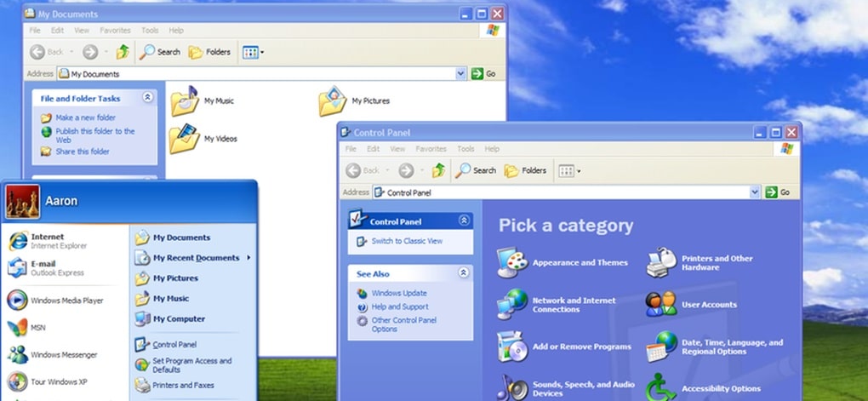868x401 pixels.
Task: Click Search in Control Panel toolbar
Action: coord(476,170)
